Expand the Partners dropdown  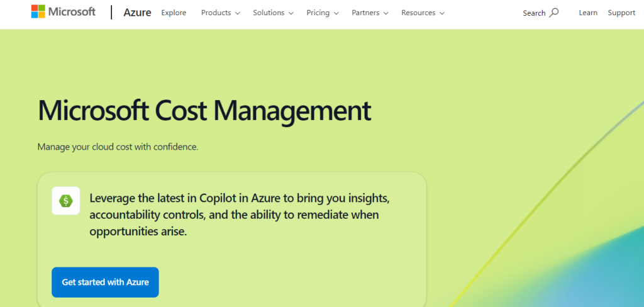pos(370,13)
